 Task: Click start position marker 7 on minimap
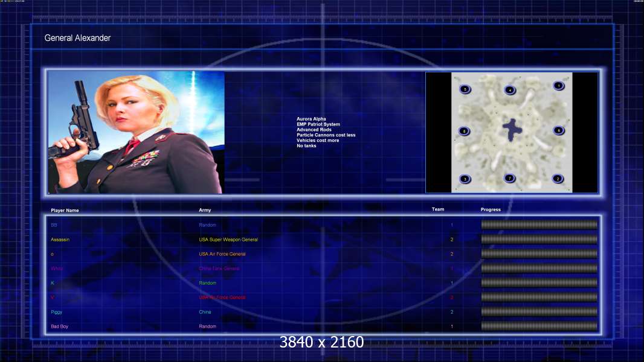(x=509, y=178)
